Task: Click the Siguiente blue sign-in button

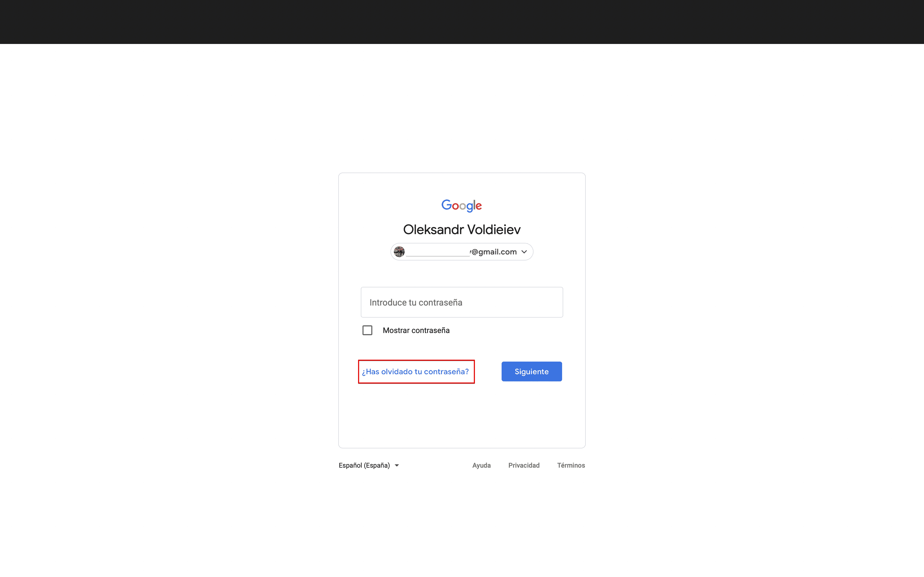Action: point(532,371)
